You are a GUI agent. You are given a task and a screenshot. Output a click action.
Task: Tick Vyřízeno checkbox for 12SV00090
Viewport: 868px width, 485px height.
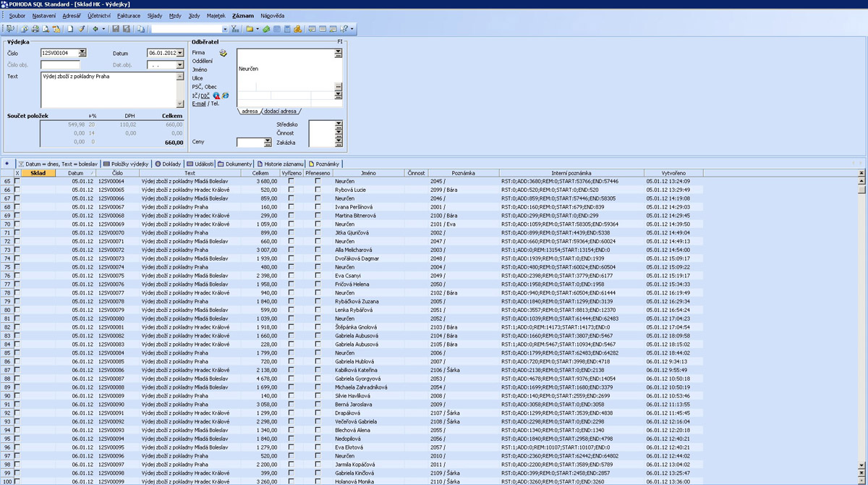[x=292, y=405]
